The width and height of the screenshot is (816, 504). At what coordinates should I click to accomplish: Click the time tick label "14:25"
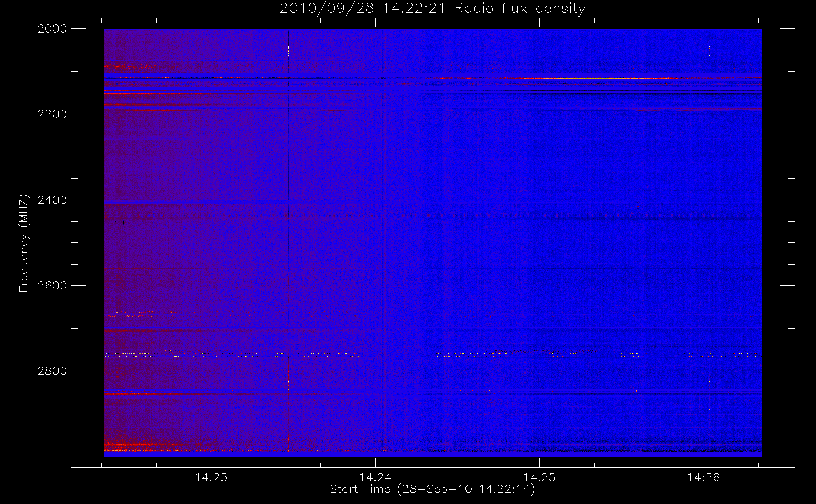pos(539,477)
